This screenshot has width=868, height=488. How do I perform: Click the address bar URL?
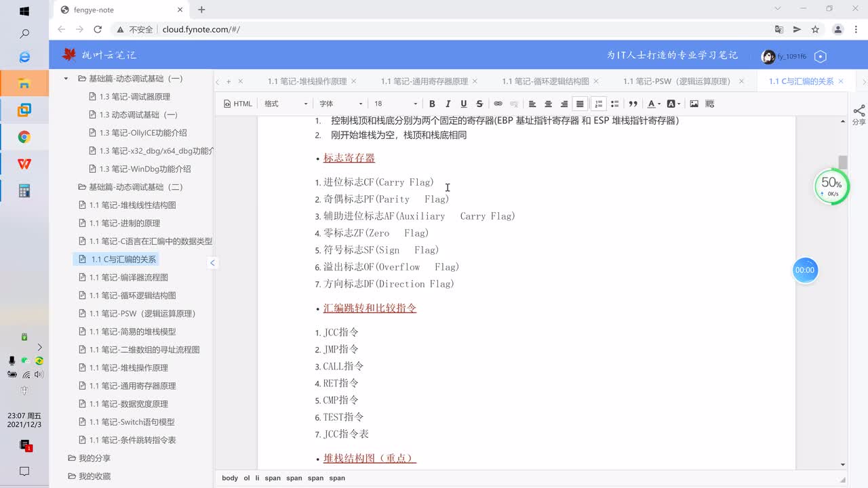coord(201,30)
